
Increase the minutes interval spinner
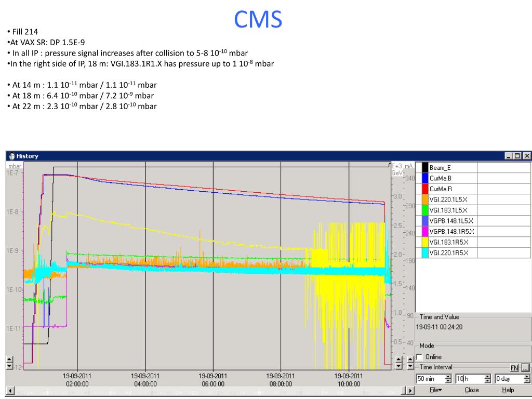click(x=448, y=377)
